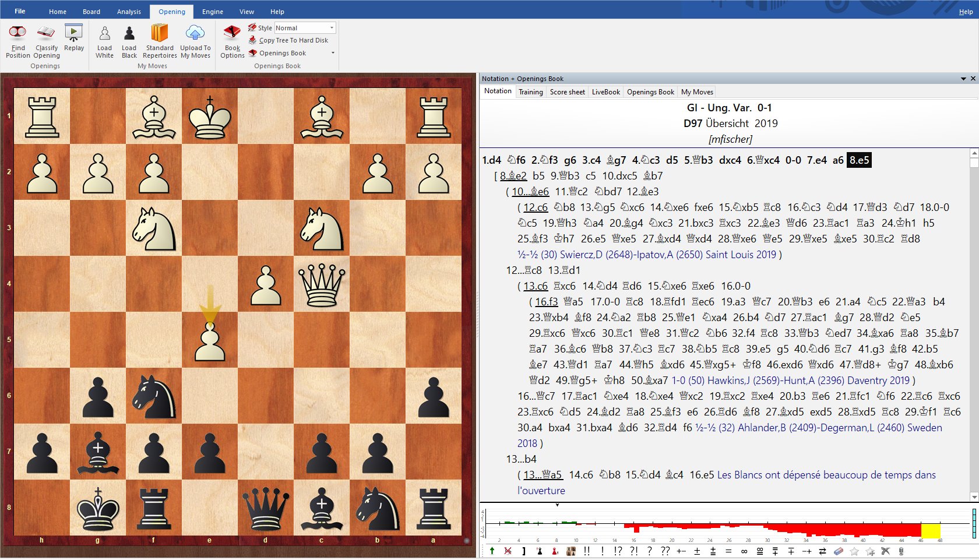The height and width of the screenshot is (560, 979).
Task: Select the My Moves pane tab
Action: (x=697, y=92)
